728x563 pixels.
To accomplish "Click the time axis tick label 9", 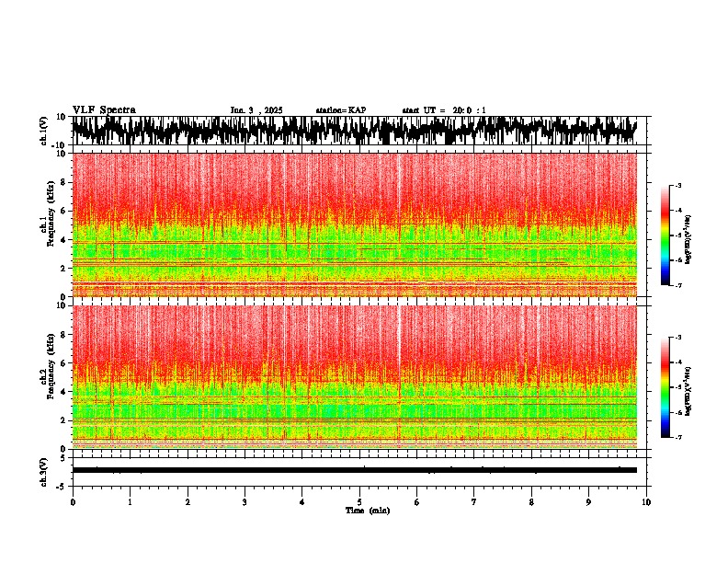I will click(588, 502).
